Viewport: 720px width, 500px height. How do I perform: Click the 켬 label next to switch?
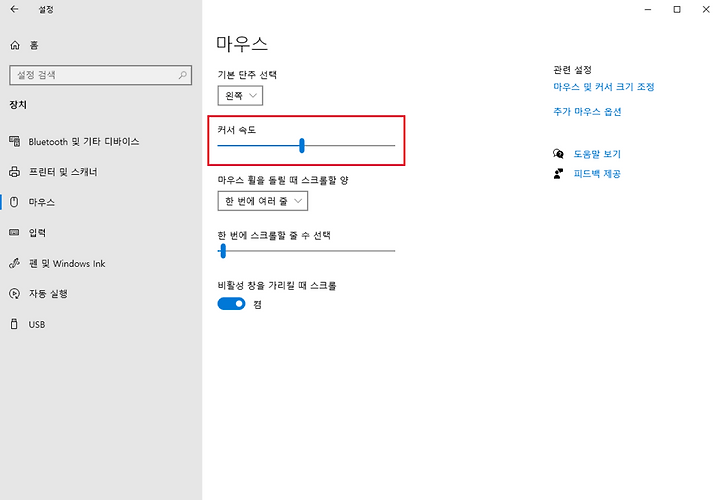coord(257,304)
